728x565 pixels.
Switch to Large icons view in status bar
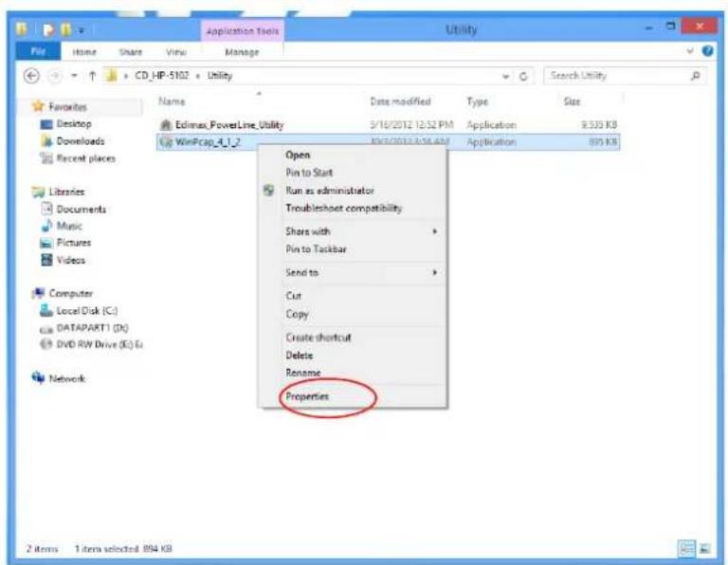pyautogui.click(x=704, y=548)
